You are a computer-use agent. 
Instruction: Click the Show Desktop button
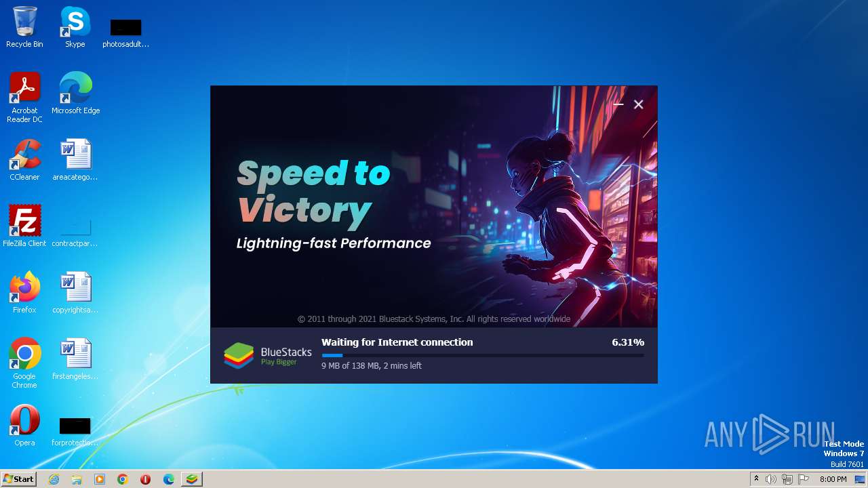pos(860,479)
